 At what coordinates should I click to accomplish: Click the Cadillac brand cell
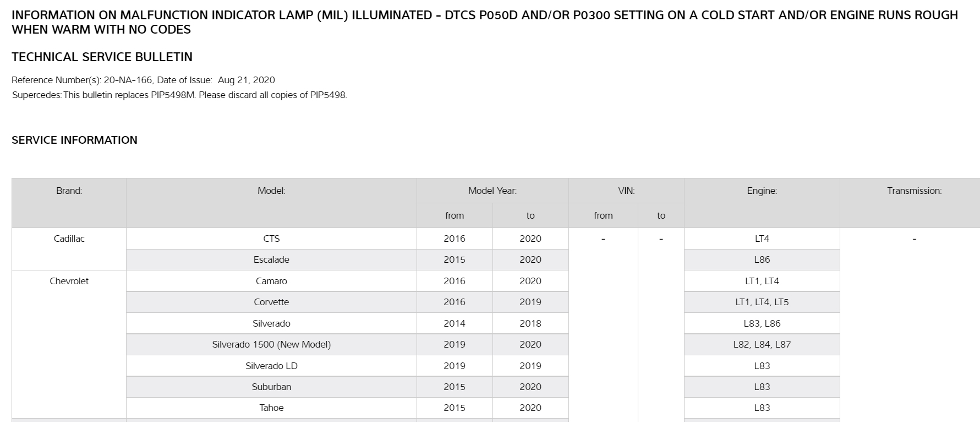coord(69,239)
